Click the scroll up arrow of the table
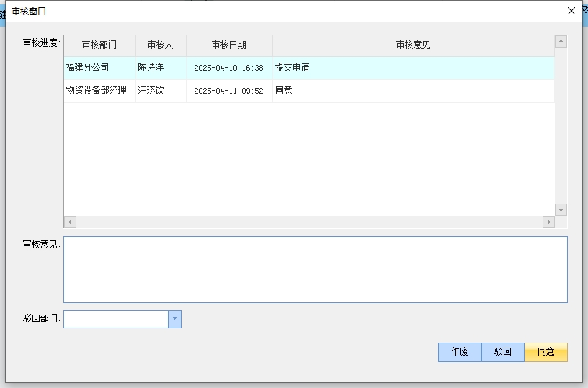588x388 pixels. point(561,41)
